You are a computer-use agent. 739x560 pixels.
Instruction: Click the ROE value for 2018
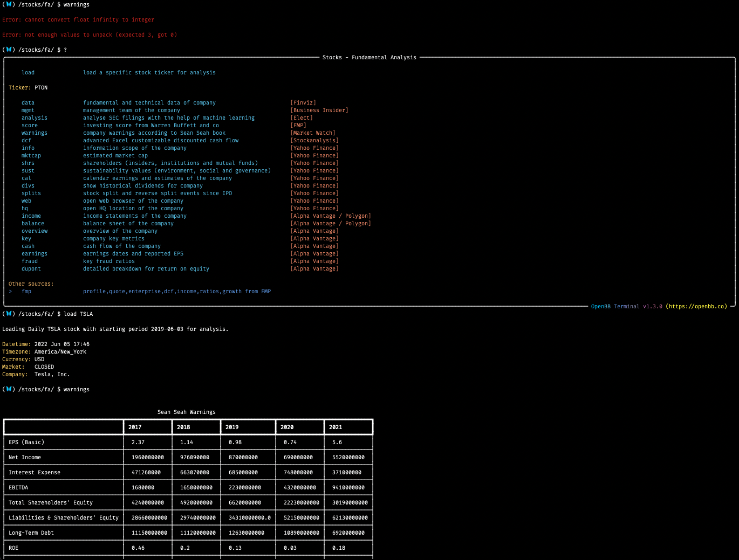pos(183,548)
